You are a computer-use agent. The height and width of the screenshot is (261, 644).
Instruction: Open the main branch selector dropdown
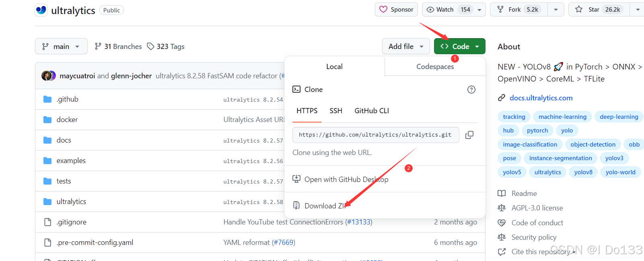61,47
